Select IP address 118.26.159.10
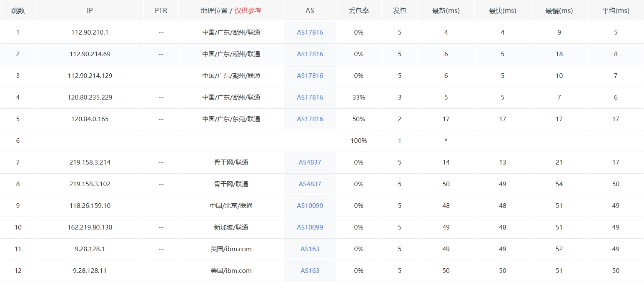 coord(90,205)
